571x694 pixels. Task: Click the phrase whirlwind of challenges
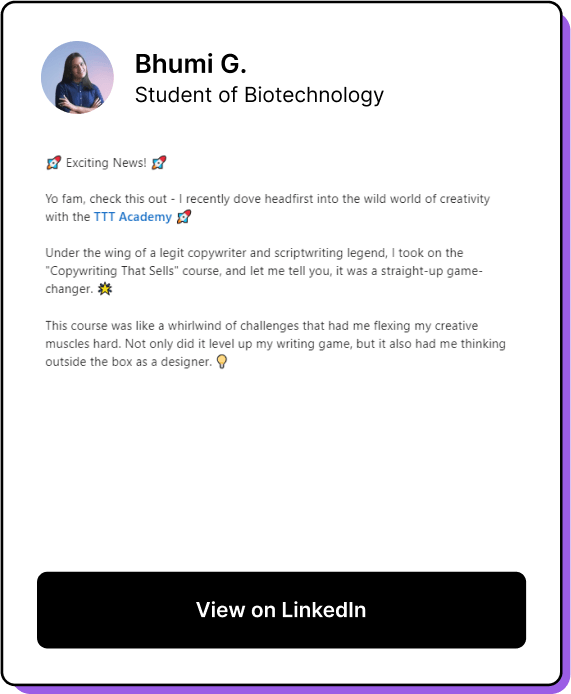tap(233, 326)
